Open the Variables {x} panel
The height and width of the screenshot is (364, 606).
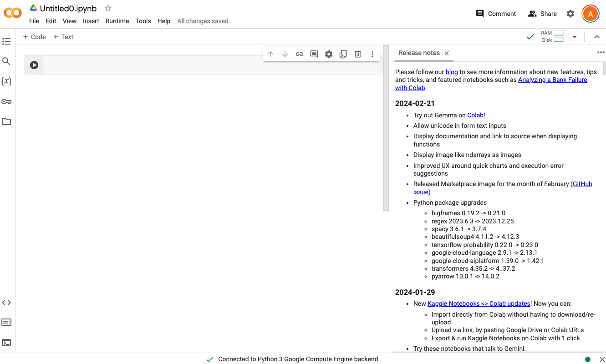(x=6, y=81)
